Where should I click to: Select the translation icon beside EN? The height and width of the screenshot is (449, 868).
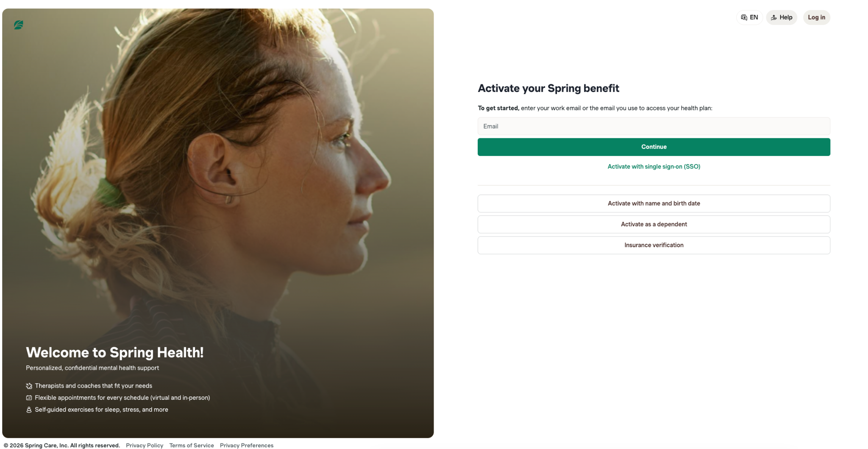(744, 17)
